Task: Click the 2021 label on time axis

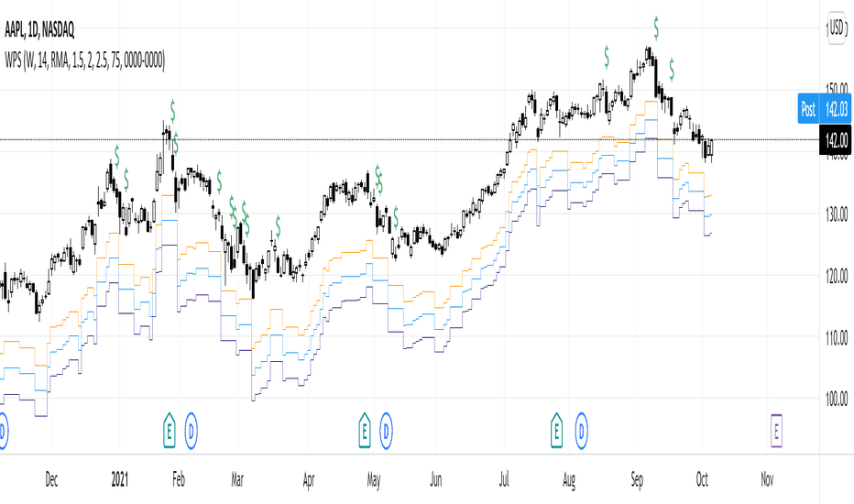Action: coord(120,479)
